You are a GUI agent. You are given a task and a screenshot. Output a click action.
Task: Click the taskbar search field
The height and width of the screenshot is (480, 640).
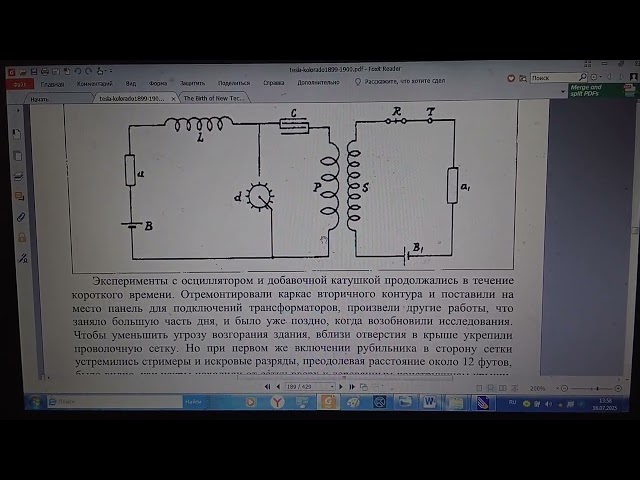(x=115, y=402)
